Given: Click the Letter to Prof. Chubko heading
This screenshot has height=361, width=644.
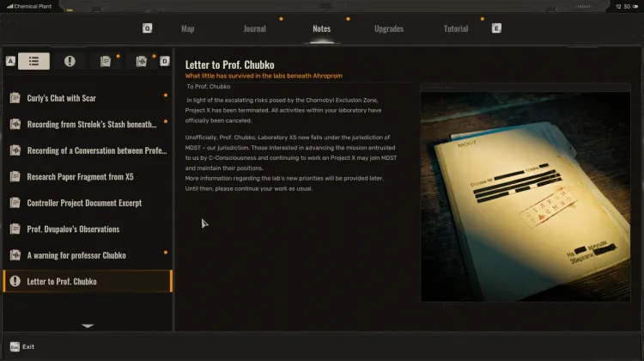Looking at the screenshot, I should click(x=229, y=64).
